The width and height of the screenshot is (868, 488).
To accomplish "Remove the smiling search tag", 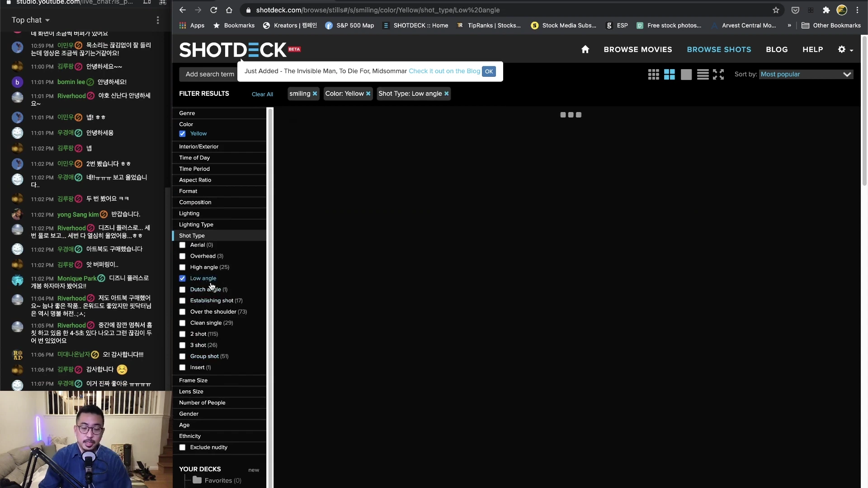I will click(315, 94).
